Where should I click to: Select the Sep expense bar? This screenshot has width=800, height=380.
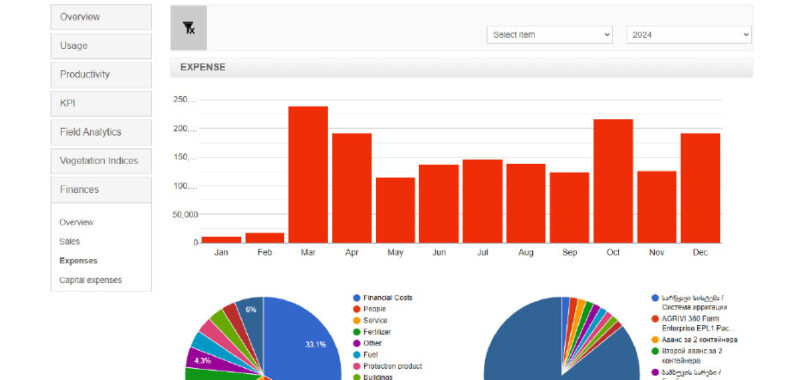click(x=569, y=208)
